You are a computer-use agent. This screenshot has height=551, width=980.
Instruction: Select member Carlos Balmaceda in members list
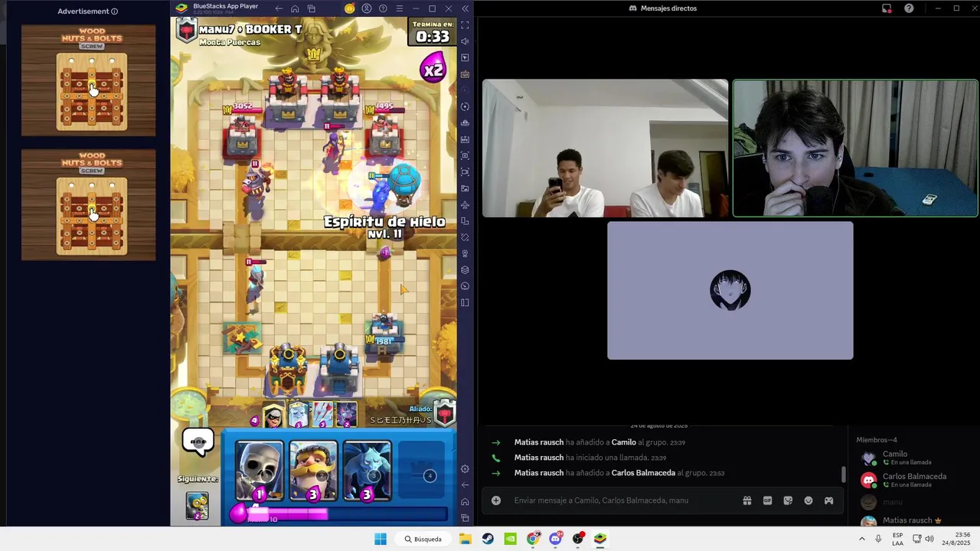(913, 480)
